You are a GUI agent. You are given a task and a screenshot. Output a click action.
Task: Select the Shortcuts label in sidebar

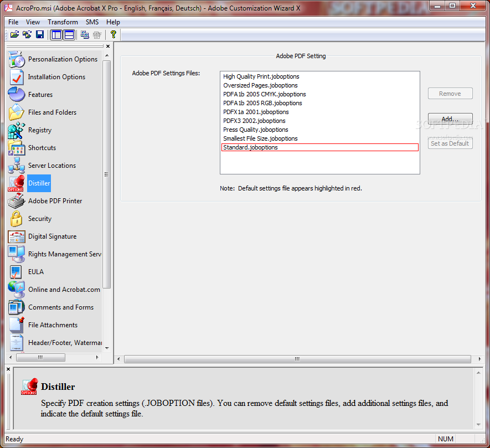[x=42, y=148]
